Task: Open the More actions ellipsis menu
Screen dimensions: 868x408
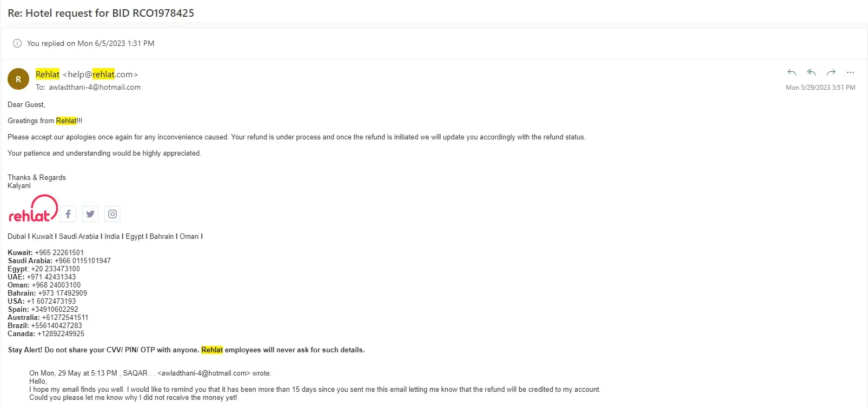Action: tap(850, 72)
